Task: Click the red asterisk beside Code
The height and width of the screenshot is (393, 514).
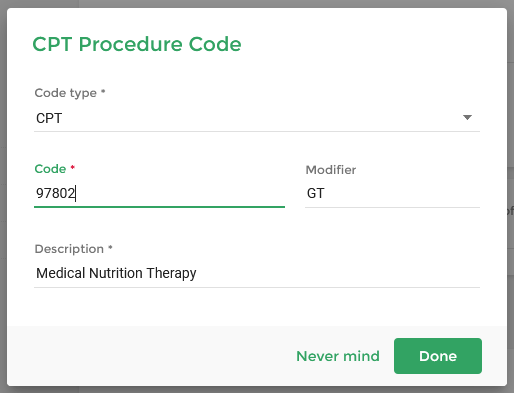Action: pyautogui.click(x=73, y=167)
